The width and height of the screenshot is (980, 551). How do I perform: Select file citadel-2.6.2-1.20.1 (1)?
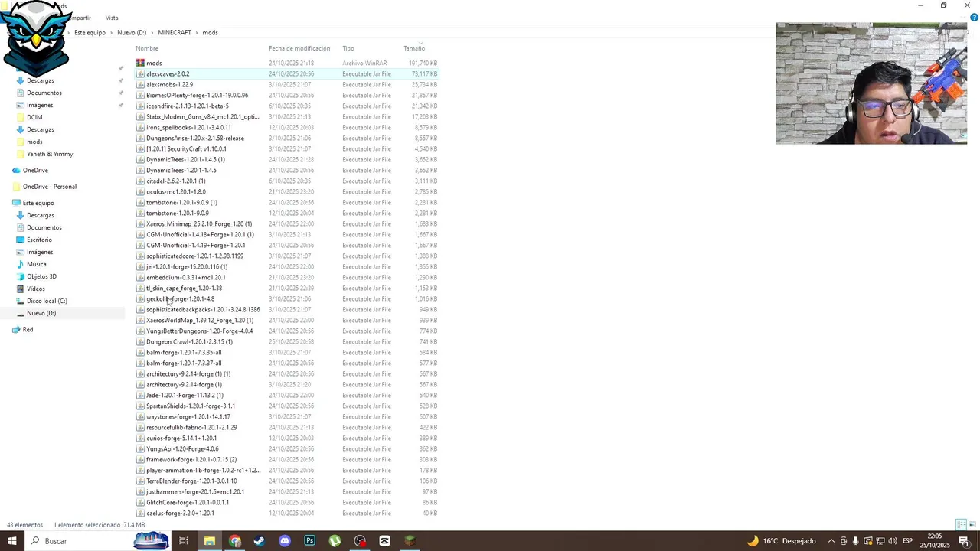176,181
